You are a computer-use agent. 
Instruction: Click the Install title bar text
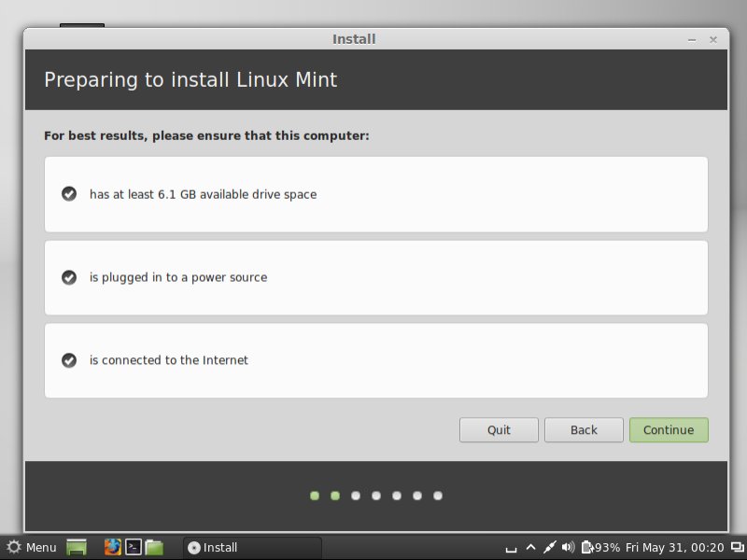354,39
